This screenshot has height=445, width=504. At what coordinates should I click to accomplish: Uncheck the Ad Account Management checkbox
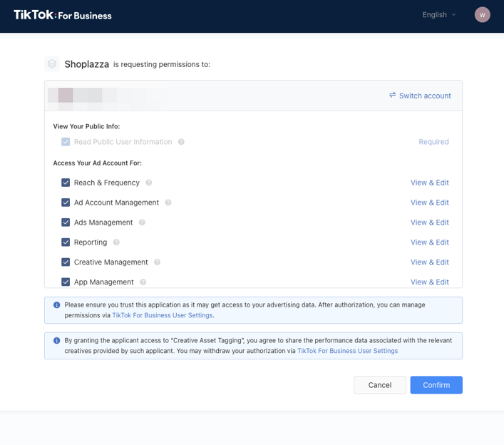[x=66, y=203]
